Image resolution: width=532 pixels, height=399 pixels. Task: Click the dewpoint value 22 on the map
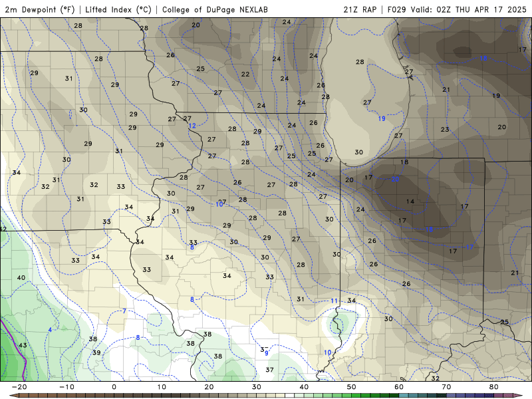click(x=245, y=74)
